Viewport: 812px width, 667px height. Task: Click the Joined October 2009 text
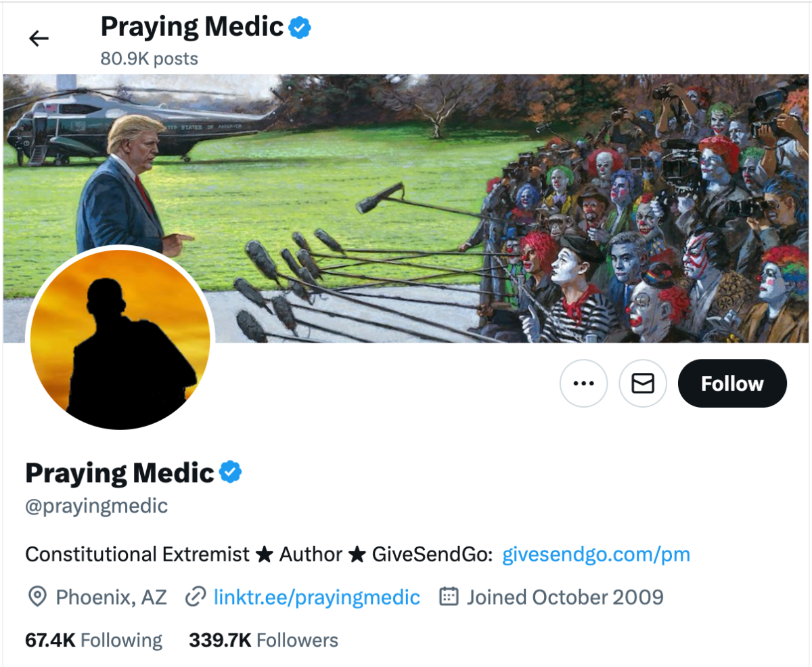pyautogui.click(x=564, y=597)
